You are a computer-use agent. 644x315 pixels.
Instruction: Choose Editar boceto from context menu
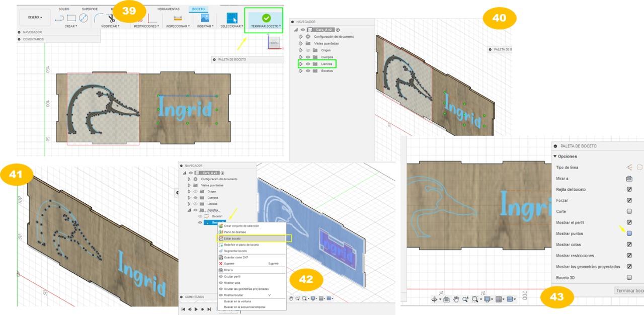click(x=252, y=238)
